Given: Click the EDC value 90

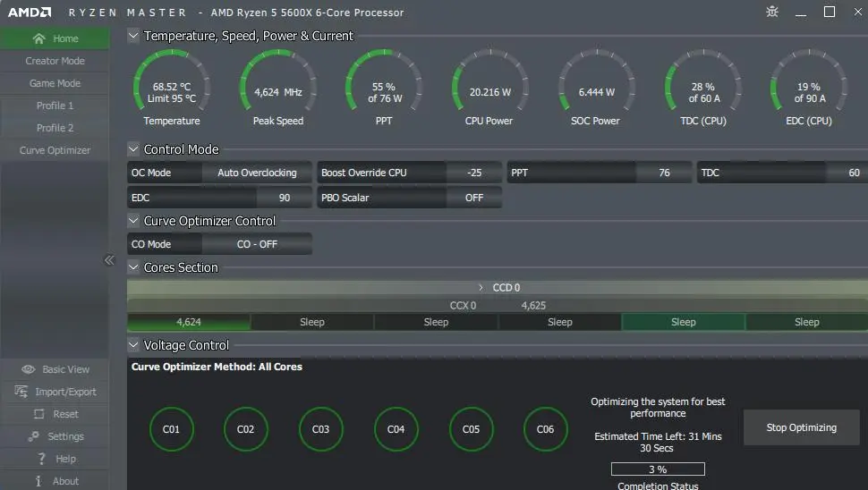Looking at the screenshot, I should tap(284, 198).
